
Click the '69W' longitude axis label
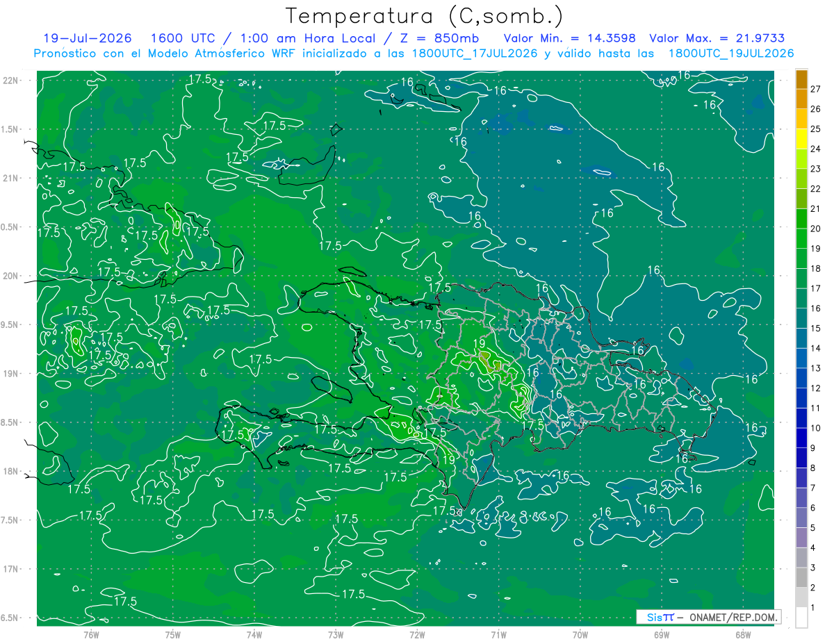662,635
